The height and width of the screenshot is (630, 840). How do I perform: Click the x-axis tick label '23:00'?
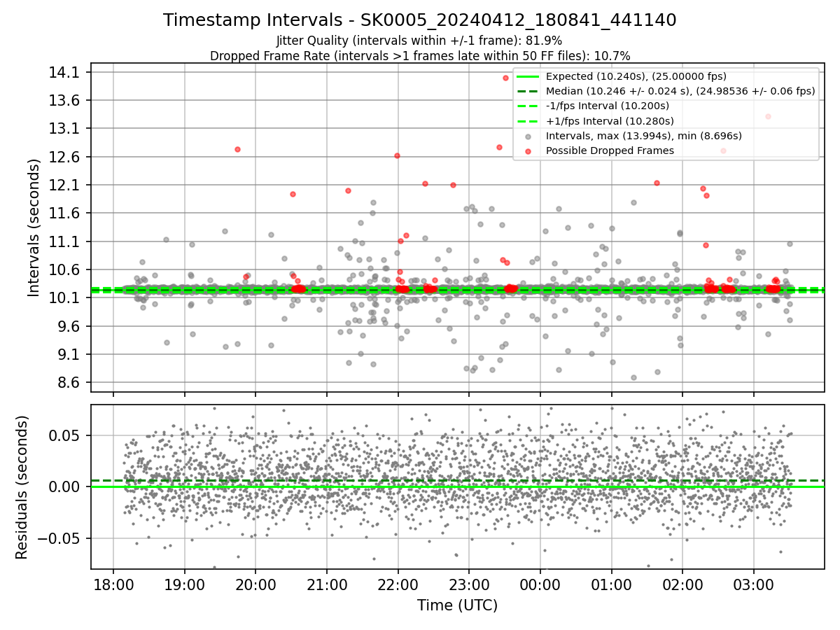(469, 584)
